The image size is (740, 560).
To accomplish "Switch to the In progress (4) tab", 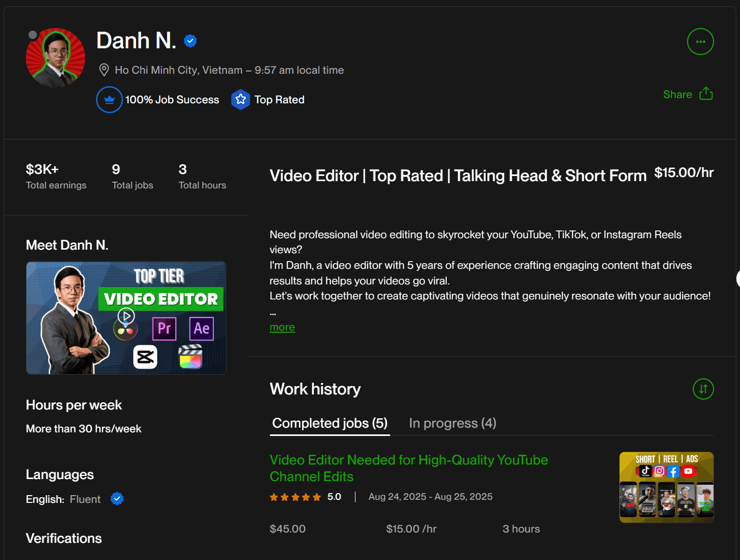I will tap(452, 424).
